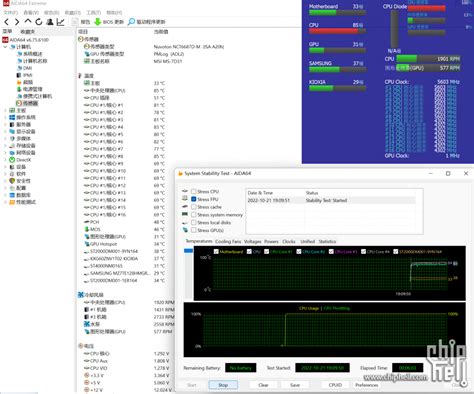Viewport: 474px width, 394px height.
Task: Enable the Stress system memory checkbox
Action: point(193,215)
